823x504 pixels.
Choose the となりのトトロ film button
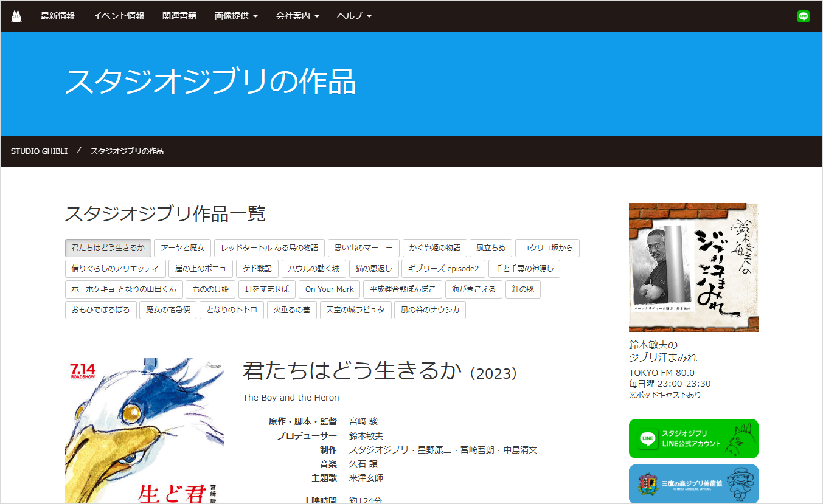tap(232, 310)
